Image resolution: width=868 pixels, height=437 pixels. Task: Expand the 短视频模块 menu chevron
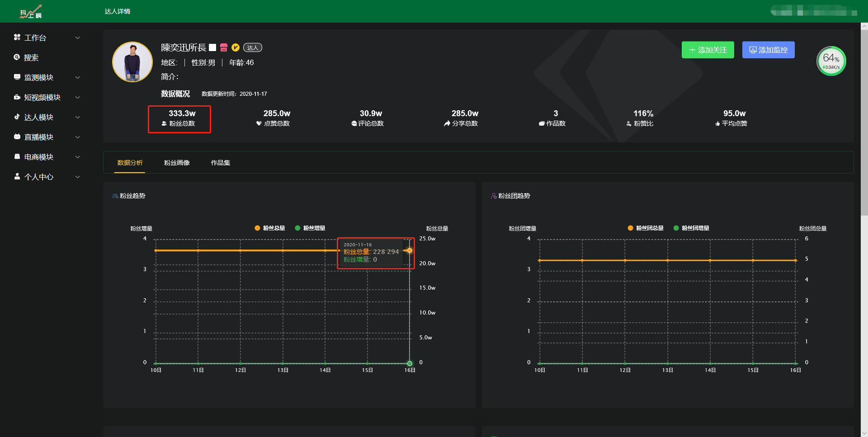coord(78,97)
